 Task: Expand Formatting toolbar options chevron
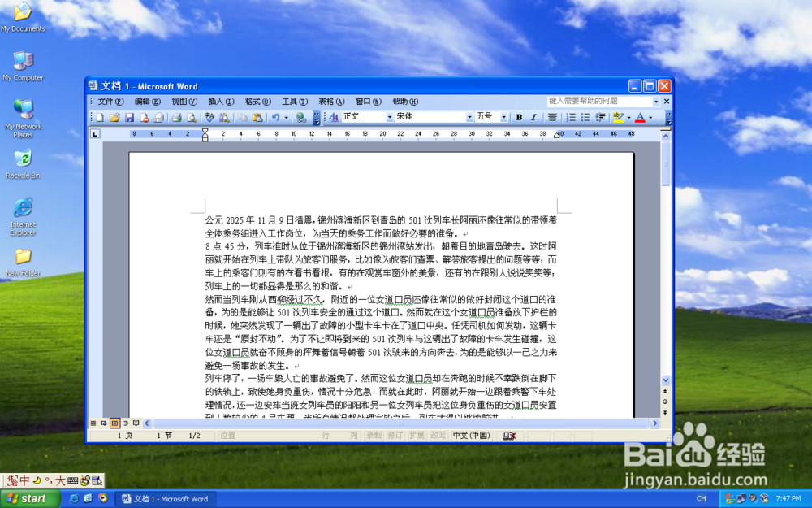[668, 118]
